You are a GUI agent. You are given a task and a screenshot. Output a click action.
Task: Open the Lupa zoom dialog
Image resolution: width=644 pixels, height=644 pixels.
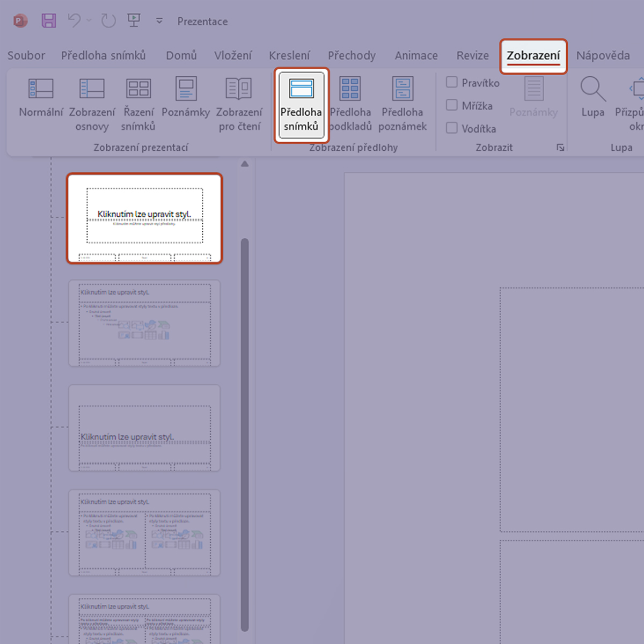tap(593, 97)
